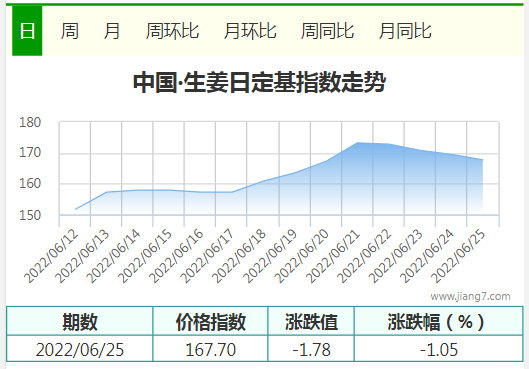
Task: Click the 期数 column header
Action: point(80,321)
